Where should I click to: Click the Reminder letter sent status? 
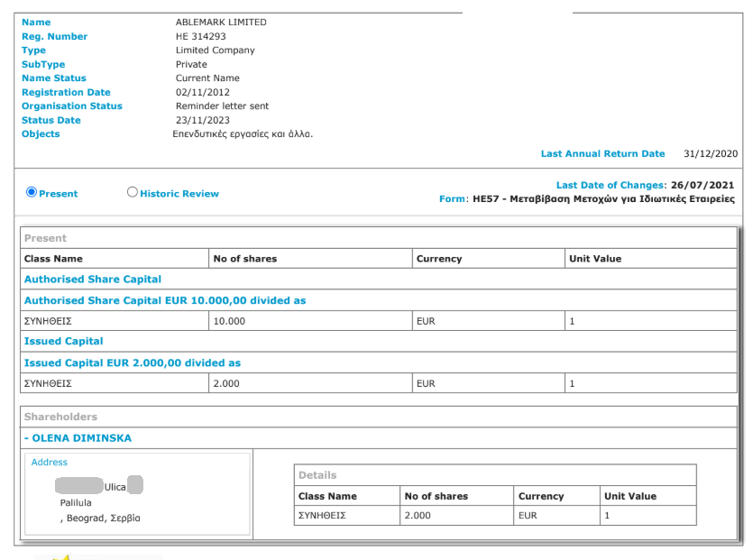(222, 106)
